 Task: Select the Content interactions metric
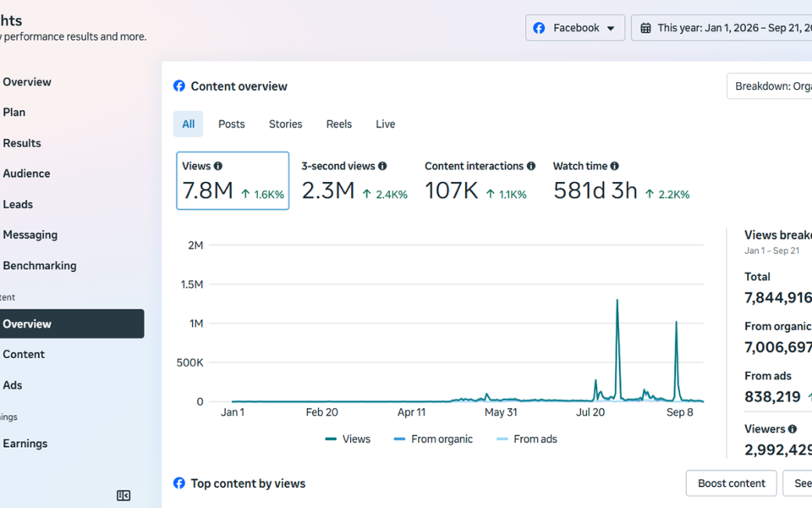click(480, 181)
